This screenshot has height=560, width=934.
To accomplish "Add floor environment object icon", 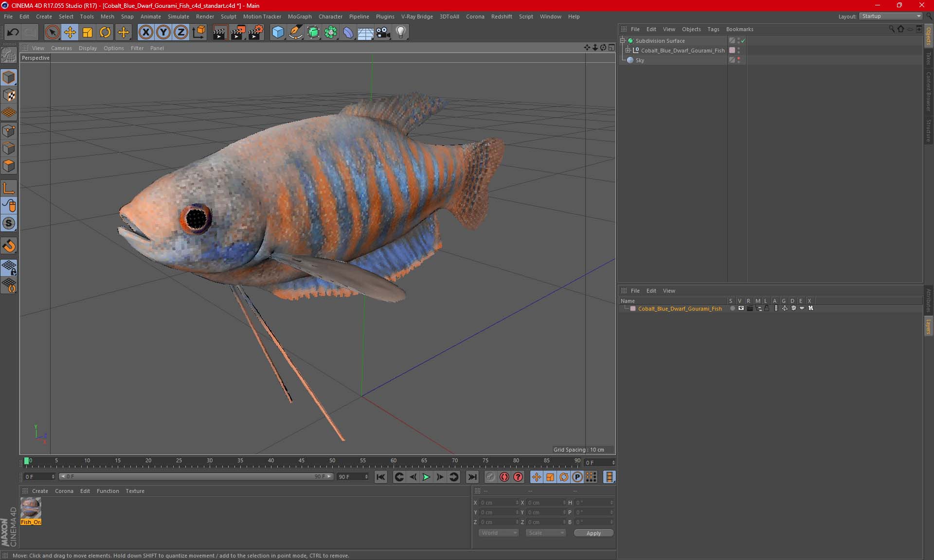I will point(366,33).
